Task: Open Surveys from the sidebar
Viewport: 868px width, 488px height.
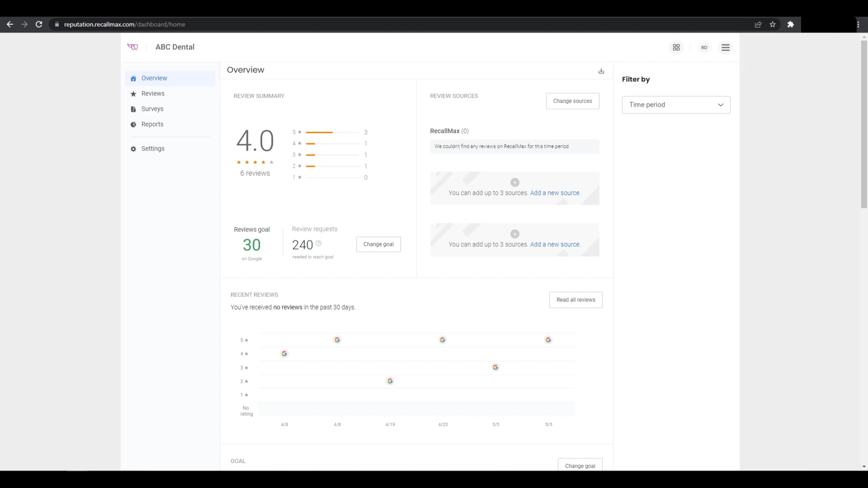Action: (152, 109)
